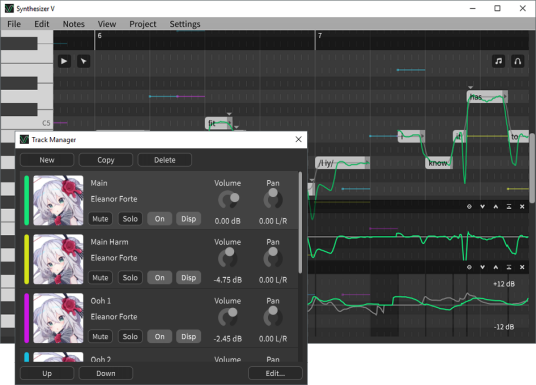Viewport: 536px width, 385px height.
Task: Start playback with the play button
Action: pos(64,61)
